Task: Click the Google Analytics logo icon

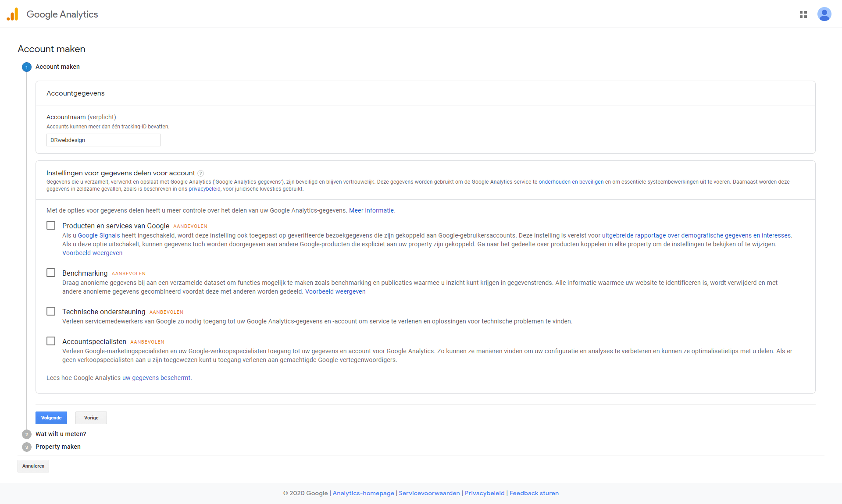Action: 12,14
